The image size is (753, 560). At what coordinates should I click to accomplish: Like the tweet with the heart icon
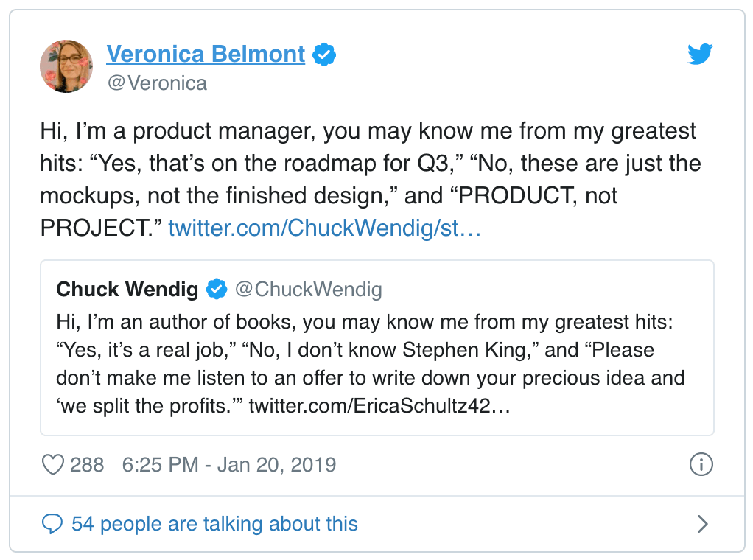(x=53, y=465)
